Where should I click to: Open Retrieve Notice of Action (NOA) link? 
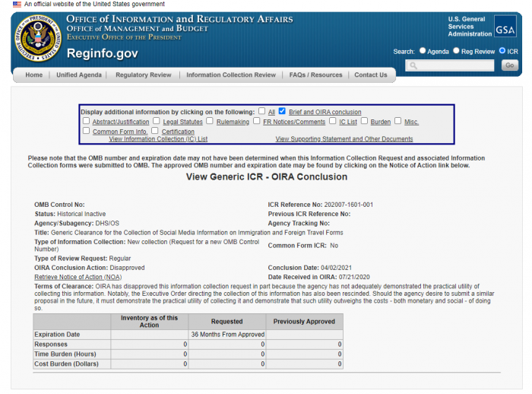pos(78,277)
